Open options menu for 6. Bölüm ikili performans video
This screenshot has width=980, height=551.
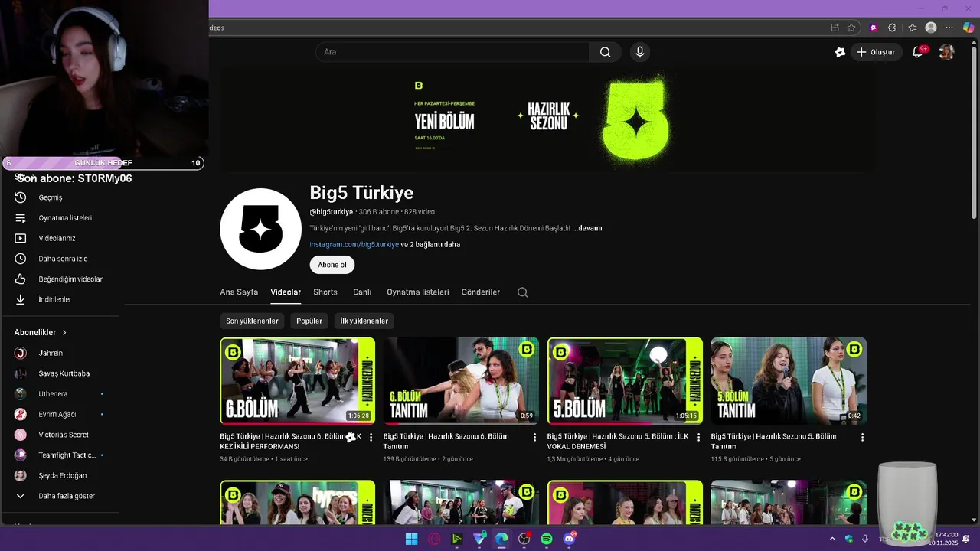click(371, 437)
